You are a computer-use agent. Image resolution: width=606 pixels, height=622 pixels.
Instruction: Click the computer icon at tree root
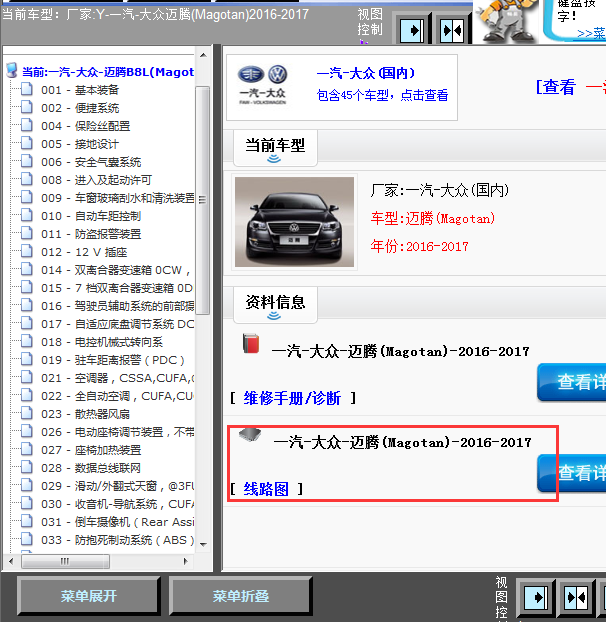pyautogui.click(x=12, y=70)
